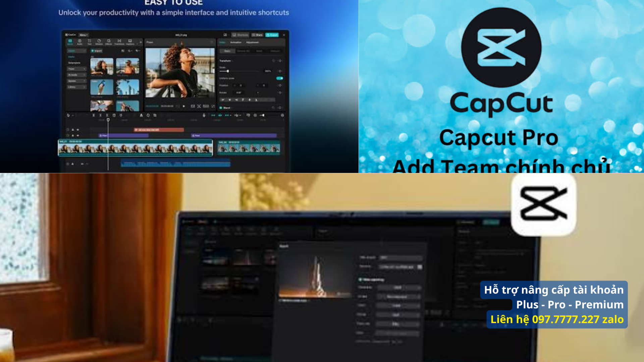Select the orange text clip on timeline

(159, 130)
